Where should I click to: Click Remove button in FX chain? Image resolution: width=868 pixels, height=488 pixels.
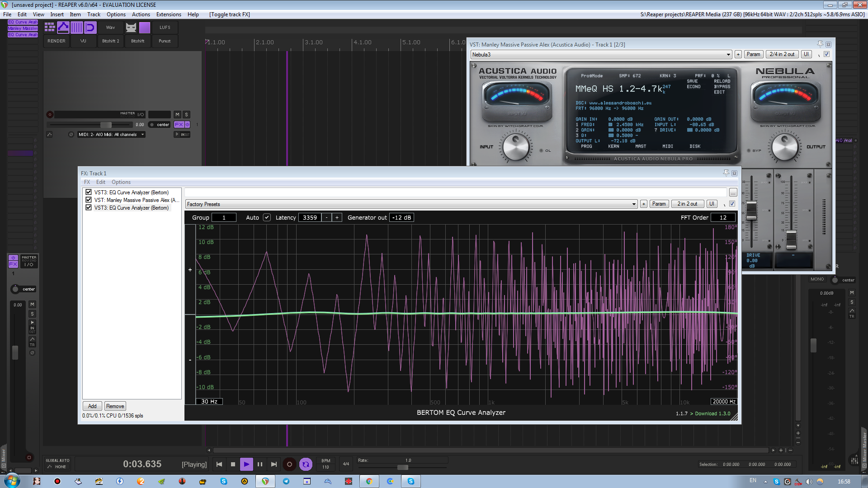(115, 406)
